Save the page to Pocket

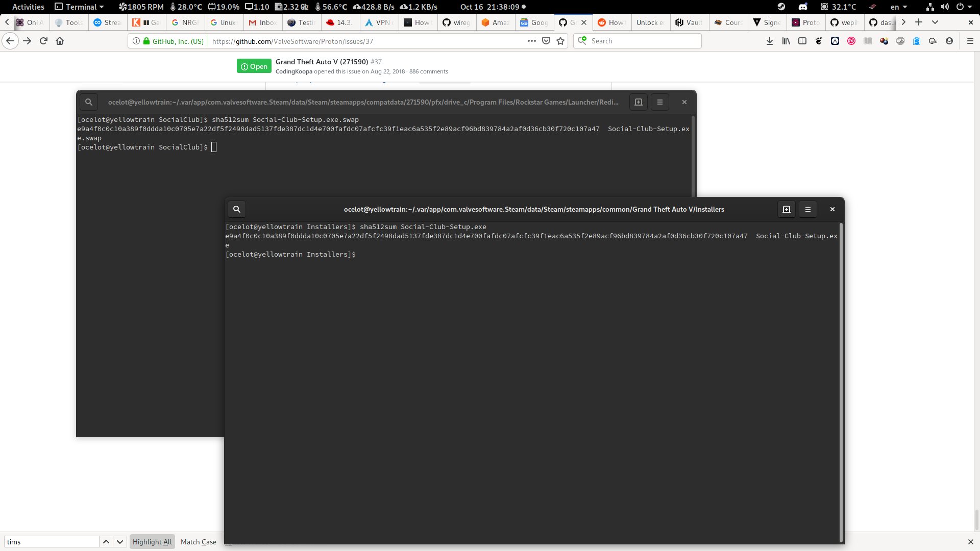tap(546, 41)
